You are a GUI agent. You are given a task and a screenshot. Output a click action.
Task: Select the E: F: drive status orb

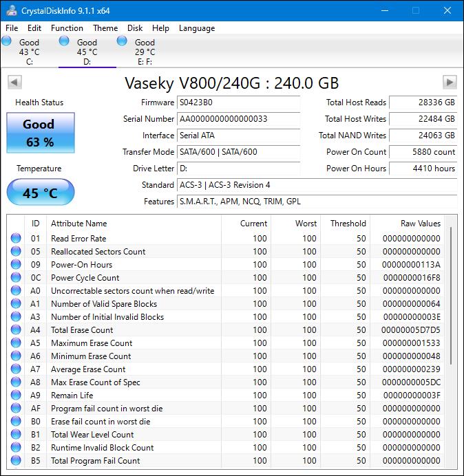coord(122,42)
